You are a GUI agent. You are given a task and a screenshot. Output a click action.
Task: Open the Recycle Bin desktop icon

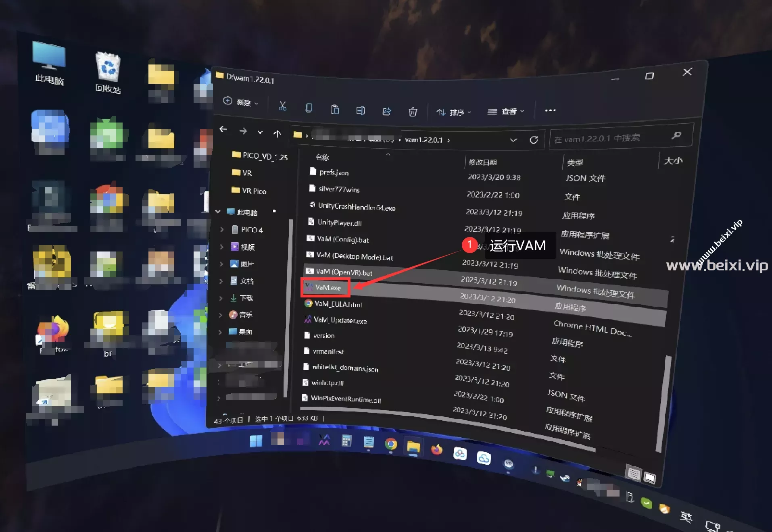[108, 73]
